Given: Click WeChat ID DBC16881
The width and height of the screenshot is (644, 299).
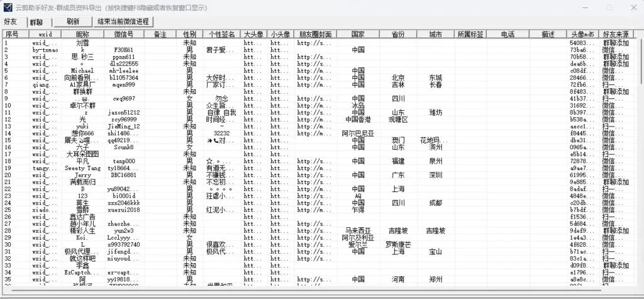Looking at the screenshot, I should click(x=124, y=175).
